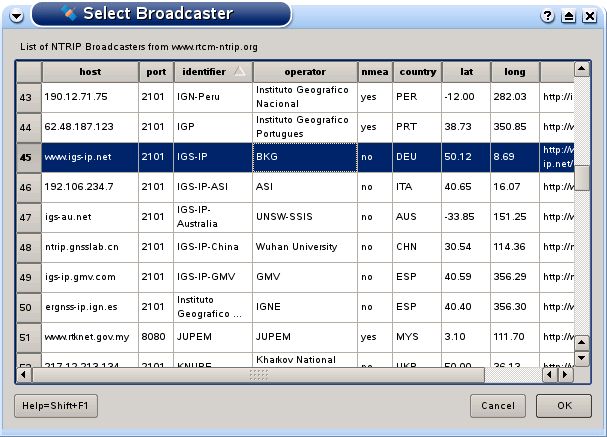Sort by the host column header

[89, 72]
